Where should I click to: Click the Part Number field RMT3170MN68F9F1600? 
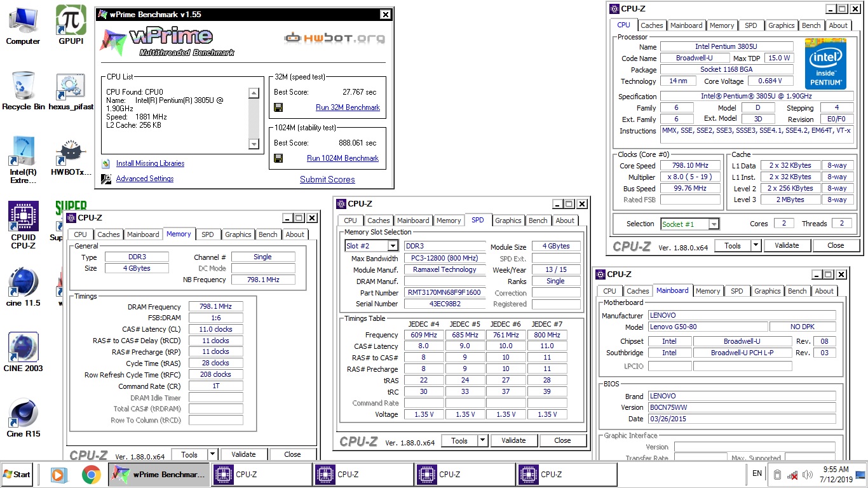[445, 293]
